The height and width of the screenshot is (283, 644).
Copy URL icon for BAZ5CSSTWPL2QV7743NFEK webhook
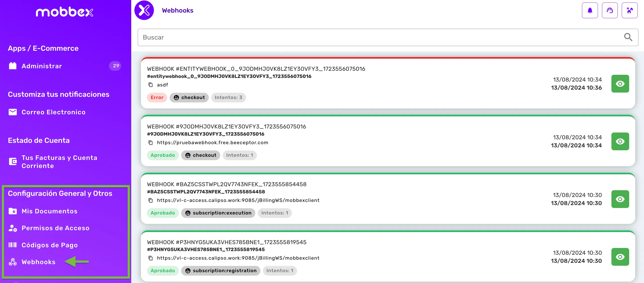(151, 200)
